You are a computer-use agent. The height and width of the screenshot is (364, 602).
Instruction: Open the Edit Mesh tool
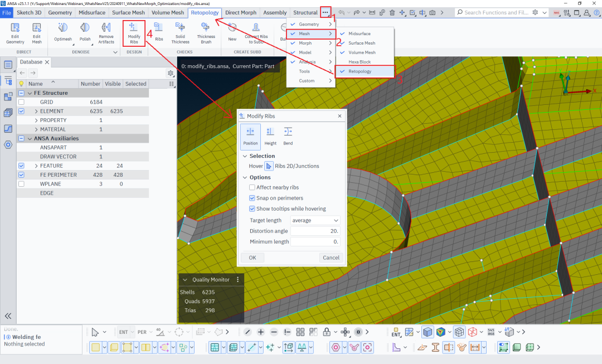click(x=36, y=33)
